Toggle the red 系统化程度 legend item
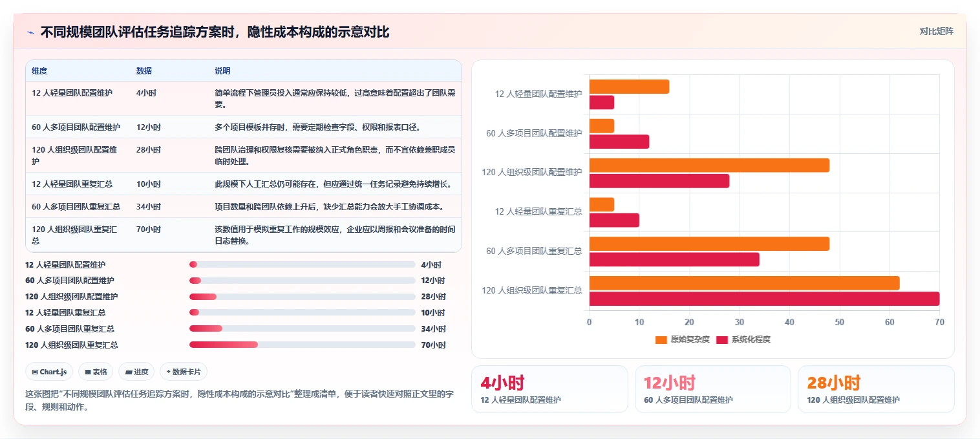Viewport: 980px width, 439px height. click(x=743, y=339)
